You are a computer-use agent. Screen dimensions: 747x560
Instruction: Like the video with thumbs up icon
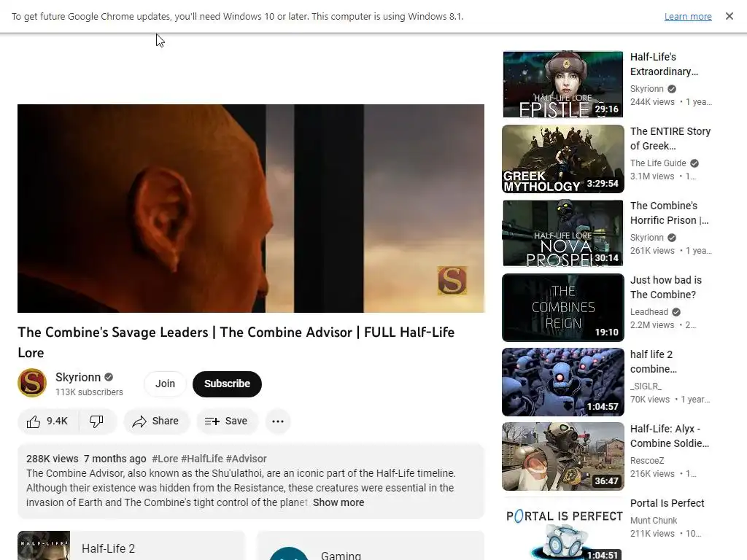tap(47, 421)
